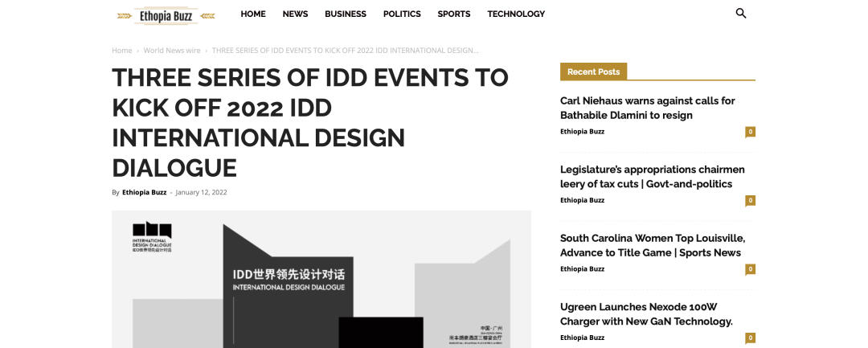Open the NEWS menu item
This screenshot has height=348, width=868.
[x=295, y=14]
